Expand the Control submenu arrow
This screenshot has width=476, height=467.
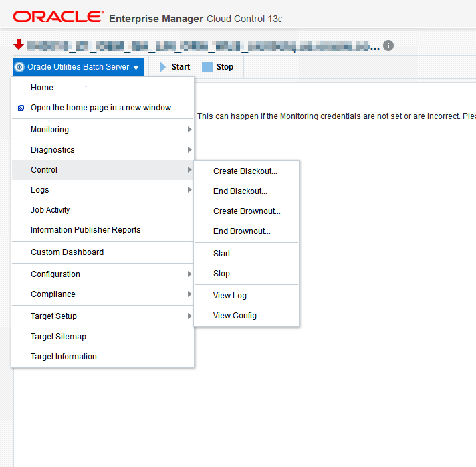(x=189, y=170)
